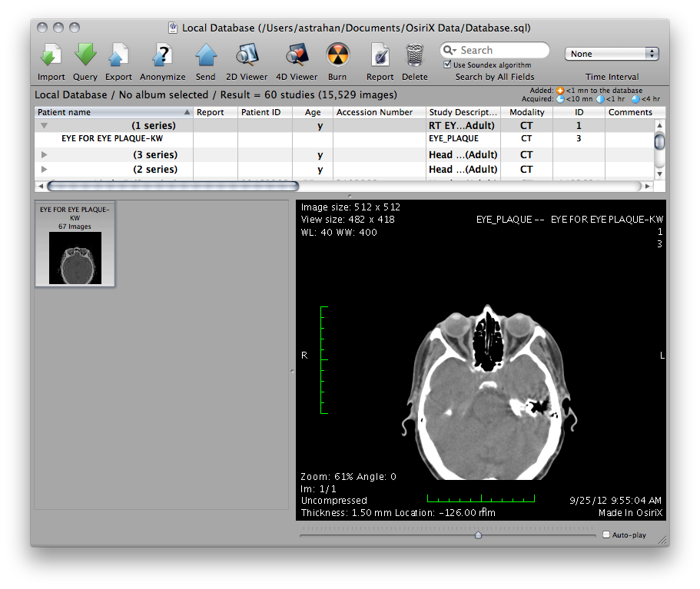
Task: Collapse the expanded (1 series) study row
Action: pos(44,125)
